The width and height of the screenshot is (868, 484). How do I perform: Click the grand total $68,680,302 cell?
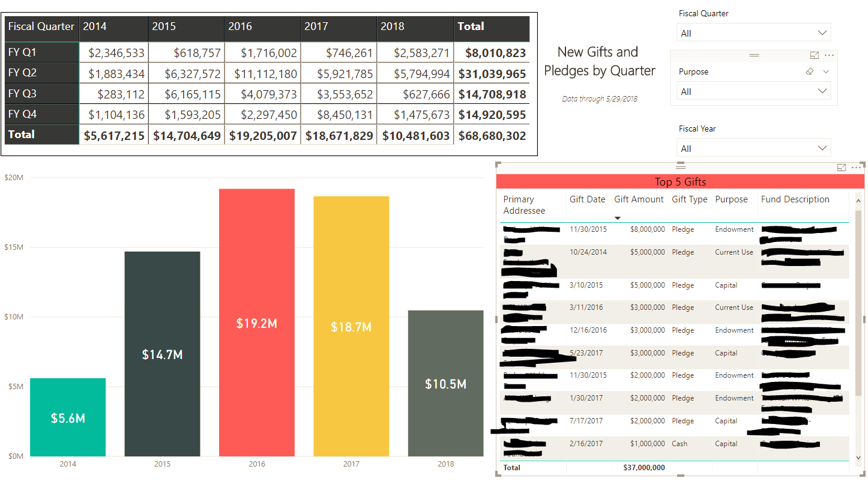pyautogui.click(x=492, y=136)
